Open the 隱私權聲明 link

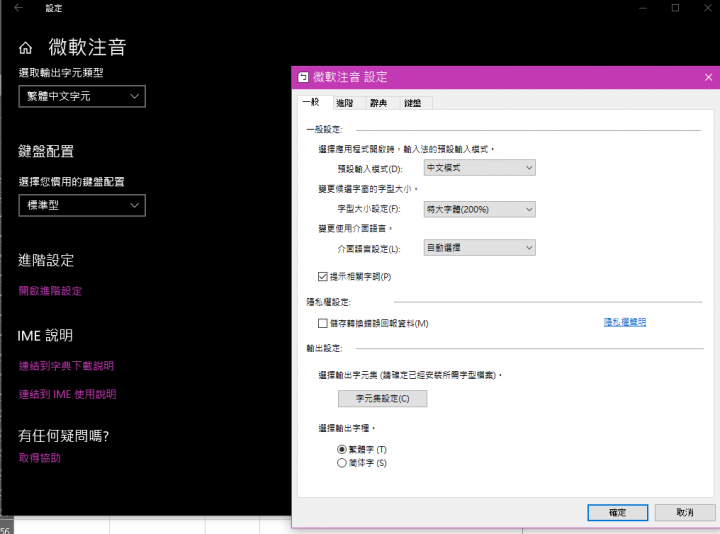[624, 322]
